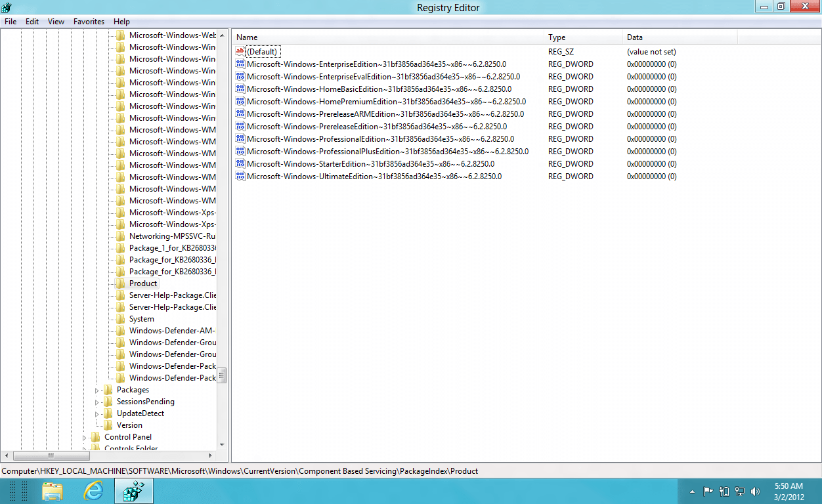
Task: Expand the Control Panel tree node
Action: (x=85, y=438)
